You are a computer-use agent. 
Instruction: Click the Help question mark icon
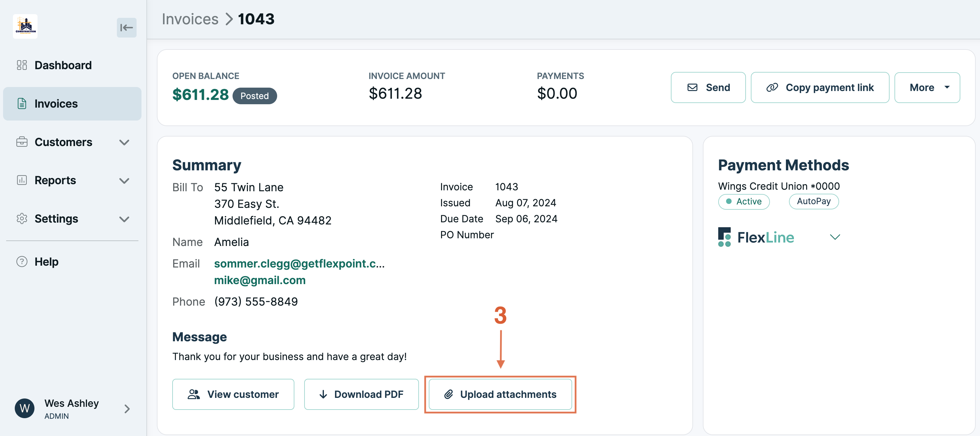point(22,262)
